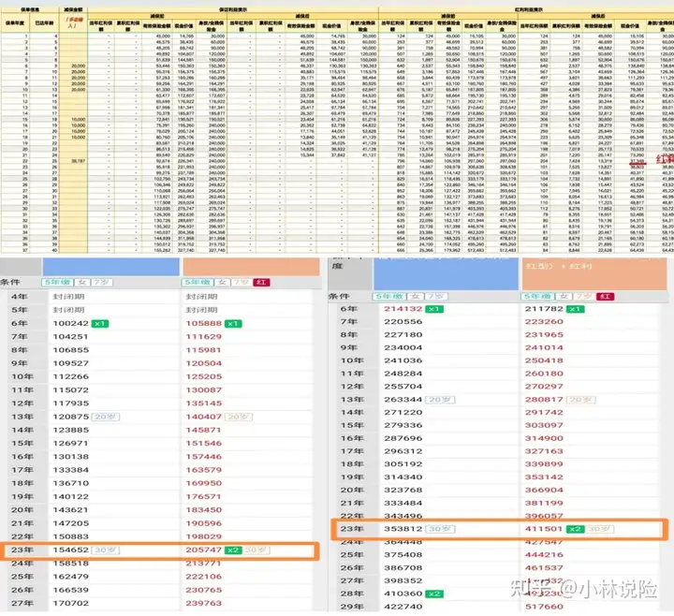Click value 296312 in the 17年 row
674x616 pixels.
[403, 451]
